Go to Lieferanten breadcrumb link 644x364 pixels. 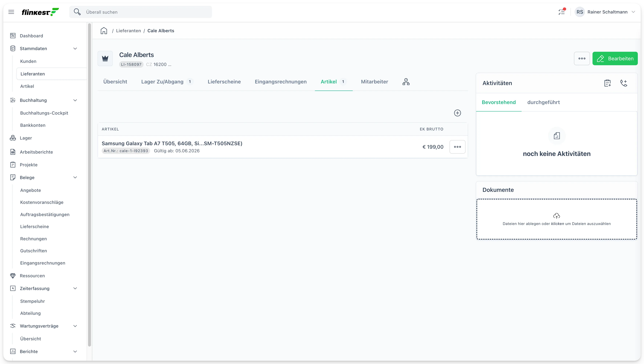tap(128, 31)
